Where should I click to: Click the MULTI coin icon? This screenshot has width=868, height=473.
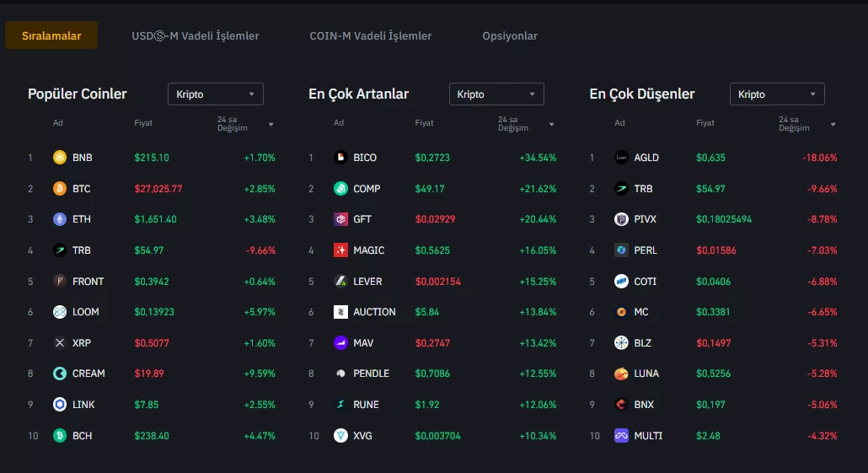pyautogui.click(x=621, y=435)
